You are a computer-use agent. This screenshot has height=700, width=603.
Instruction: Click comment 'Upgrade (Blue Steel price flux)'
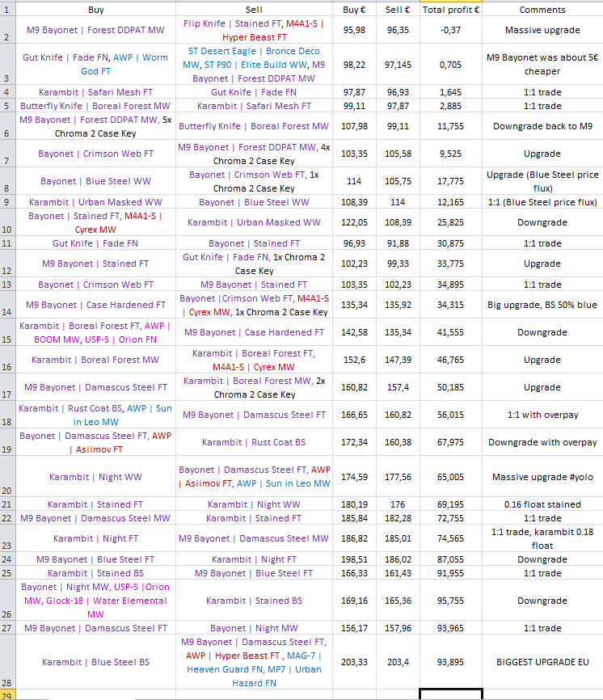pos(542,181)
